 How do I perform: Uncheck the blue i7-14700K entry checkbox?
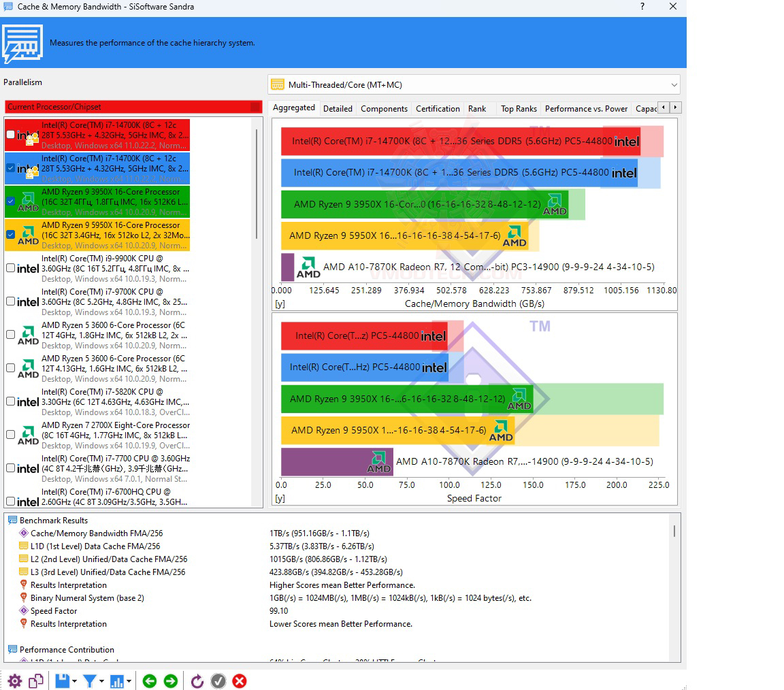coord(10,168)
